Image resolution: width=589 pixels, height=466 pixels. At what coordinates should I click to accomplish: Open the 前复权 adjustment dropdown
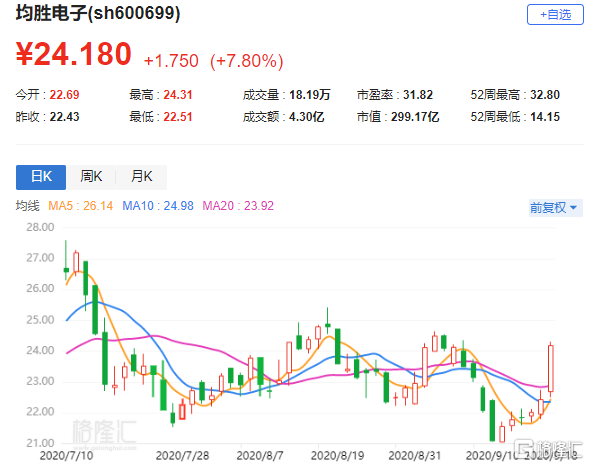tap(555, 208)
